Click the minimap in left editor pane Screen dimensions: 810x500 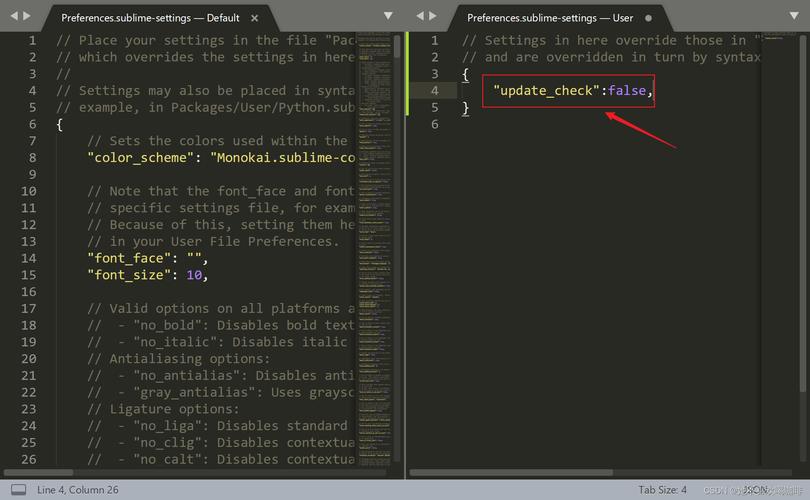coord(375,200)
